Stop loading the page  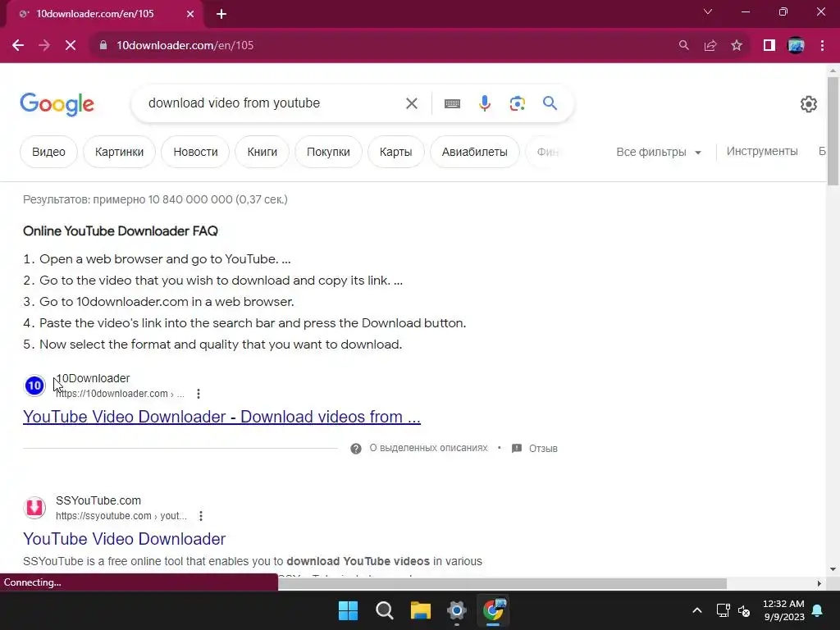(x=71, y=46)
